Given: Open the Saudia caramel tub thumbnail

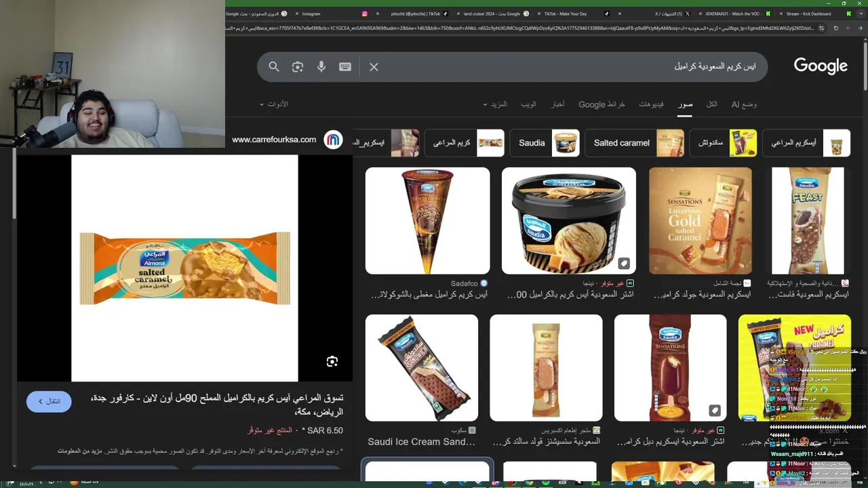Looking at the screenshot, I should [x=569, y=221].
